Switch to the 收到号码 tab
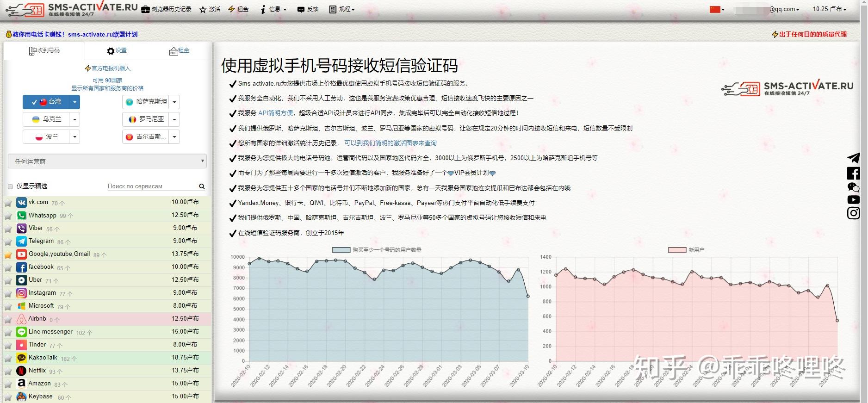868x403 pixels. [44, 50]
